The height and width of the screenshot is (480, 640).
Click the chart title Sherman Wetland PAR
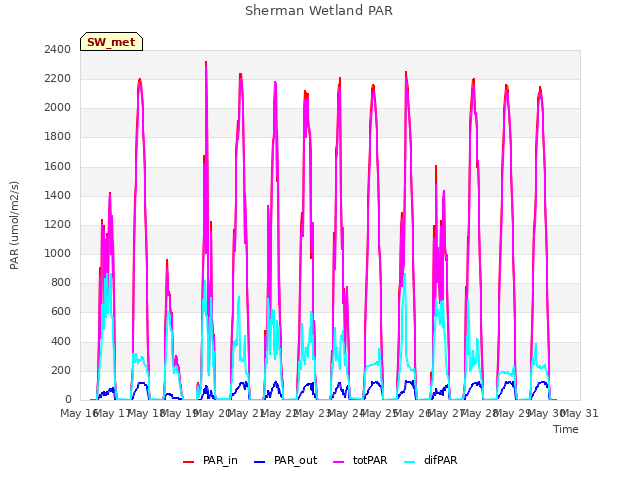[319, 11]
